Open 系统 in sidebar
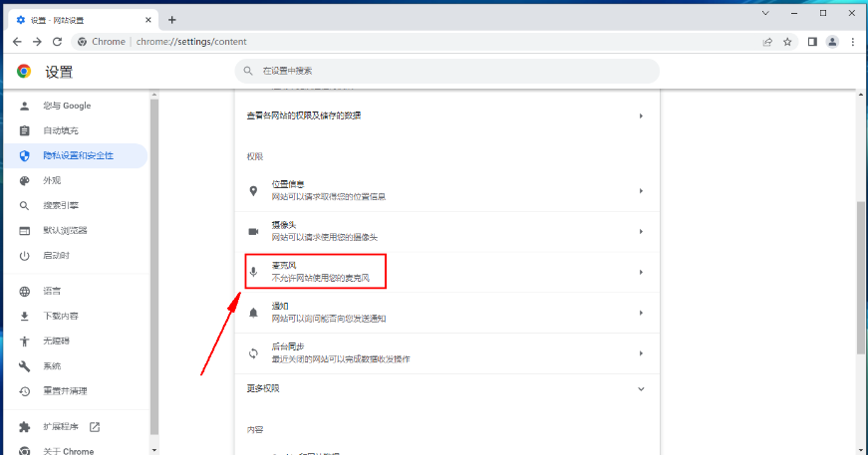Viewport: 868px width, 455px height. pos(76,366)
